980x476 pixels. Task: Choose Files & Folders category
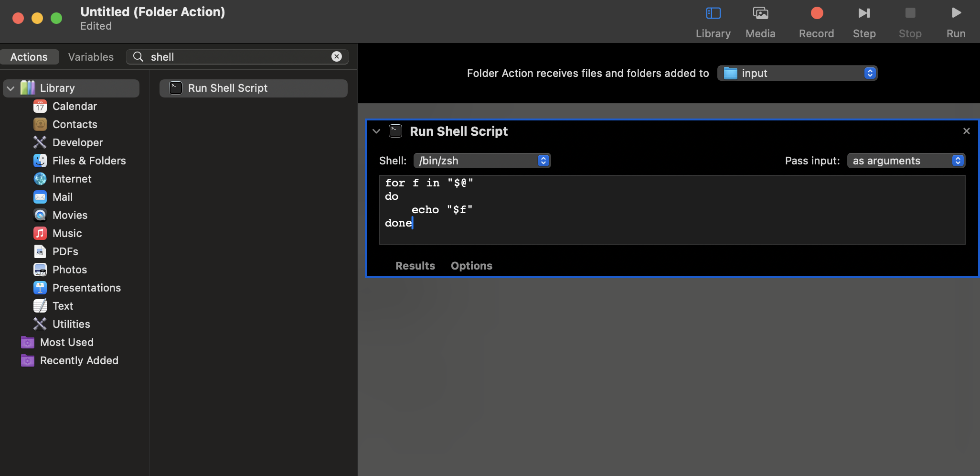point(89,161)
